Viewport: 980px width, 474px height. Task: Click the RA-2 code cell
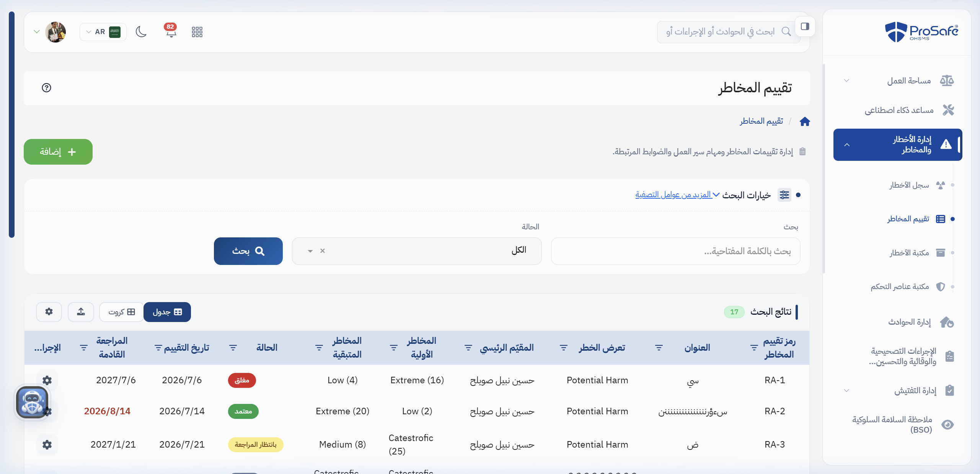[775, 411]
